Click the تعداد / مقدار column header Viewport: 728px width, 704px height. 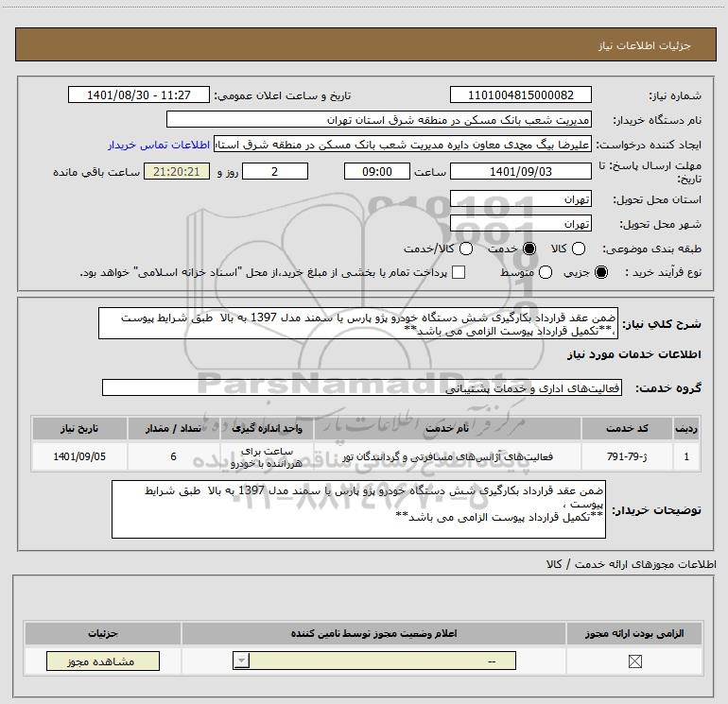click(x=174, y=428)
